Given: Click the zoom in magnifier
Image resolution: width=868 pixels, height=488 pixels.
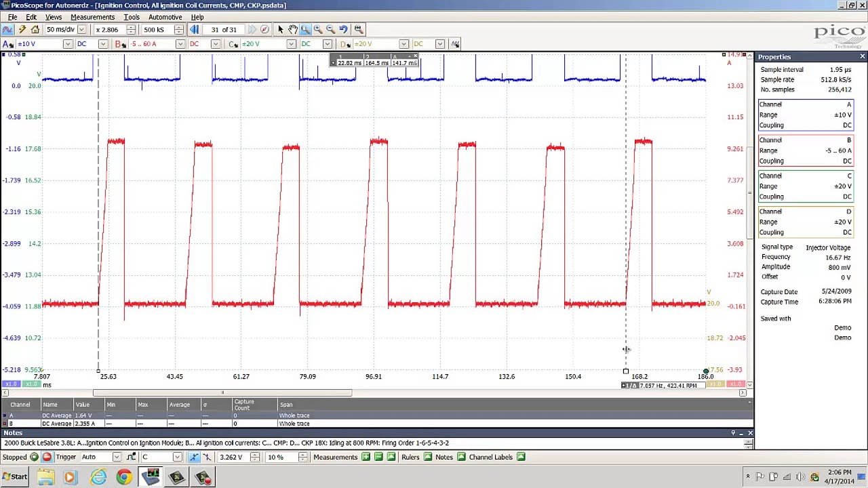Looking at the screenshot, I should (318, 30).
